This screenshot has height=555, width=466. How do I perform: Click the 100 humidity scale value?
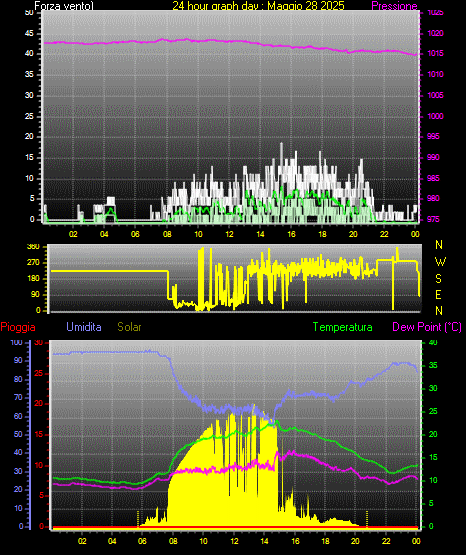pos(16,343)
